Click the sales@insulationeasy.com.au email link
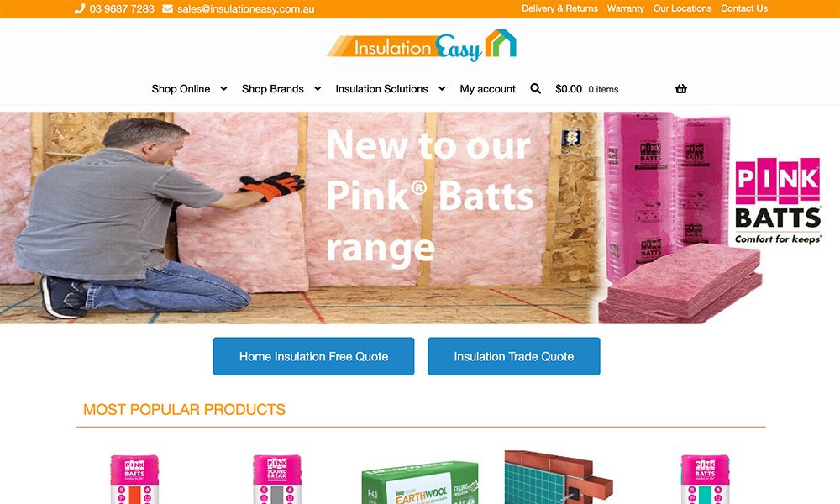 pyautogui.click(x=246, y=9)
